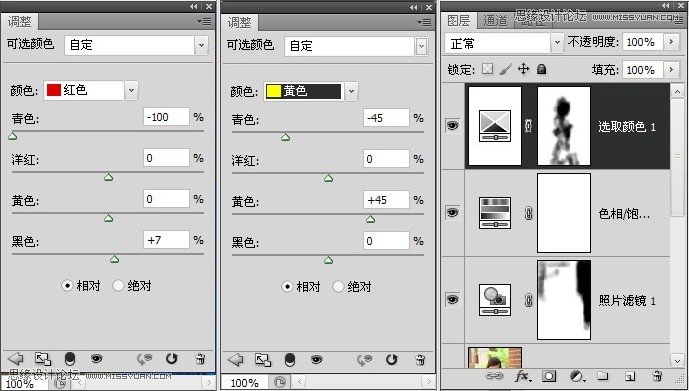Select 照片滤镜 1 layer name
Screen dimensions: 689x391
tap(627, 300)
